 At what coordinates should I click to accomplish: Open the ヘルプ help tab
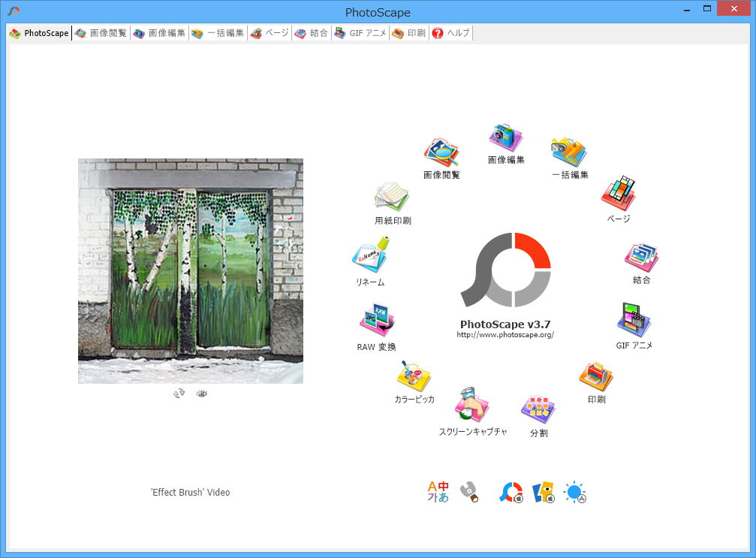pos(451,33)
